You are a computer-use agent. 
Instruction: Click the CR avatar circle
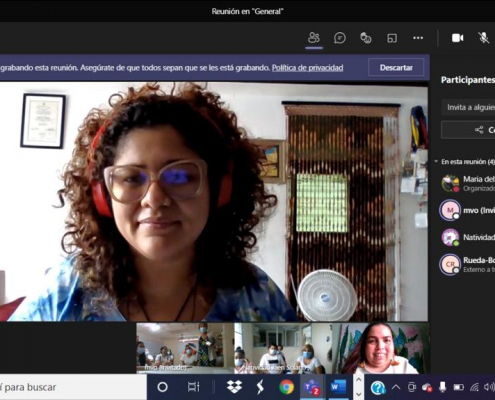click(x=450, y=264)
